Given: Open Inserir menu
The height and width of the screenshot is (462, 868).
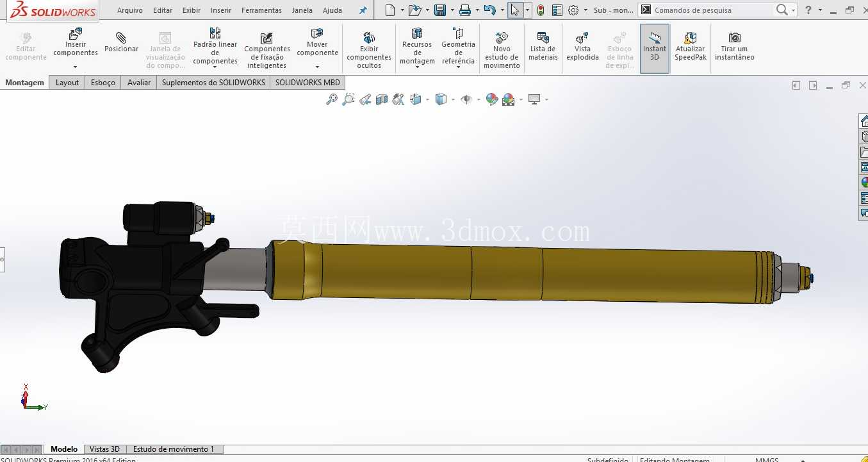Looking at the screenshot, I should tap(221, 10).
